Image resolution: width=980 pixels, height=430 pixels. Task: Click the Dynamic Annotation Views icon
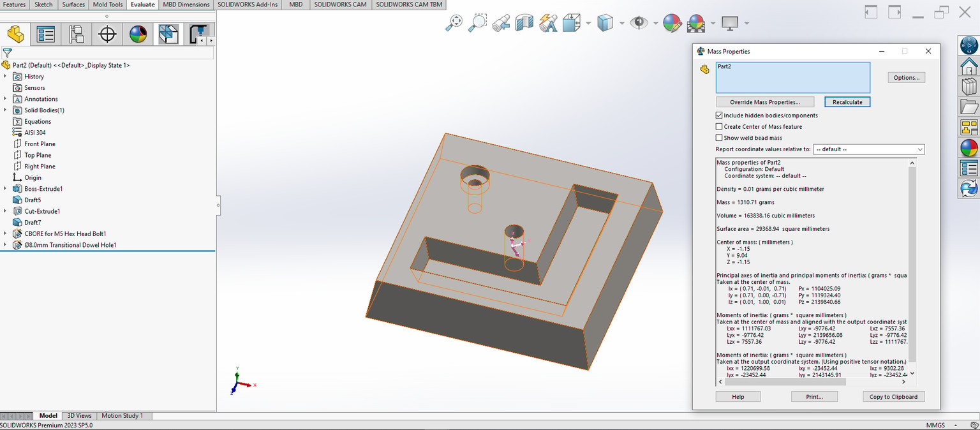(548, 23)
